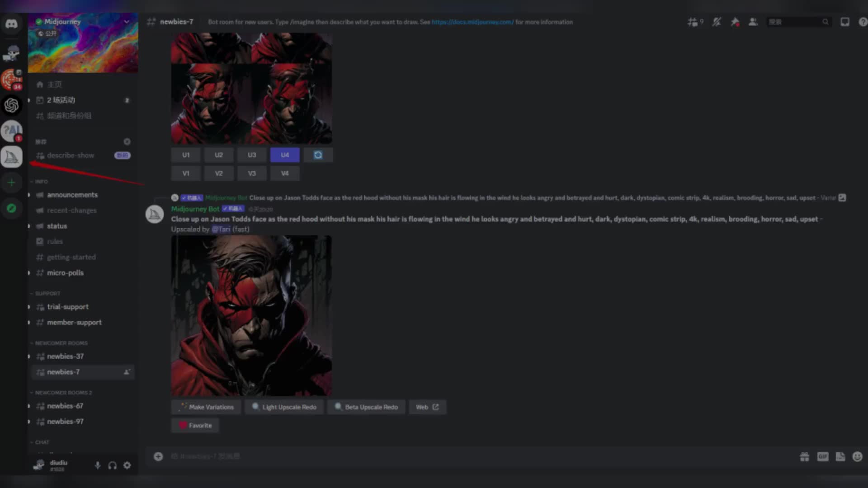Screen dimensions: 868x488
Task: Open the inbox icon
Action: [844, 22]
